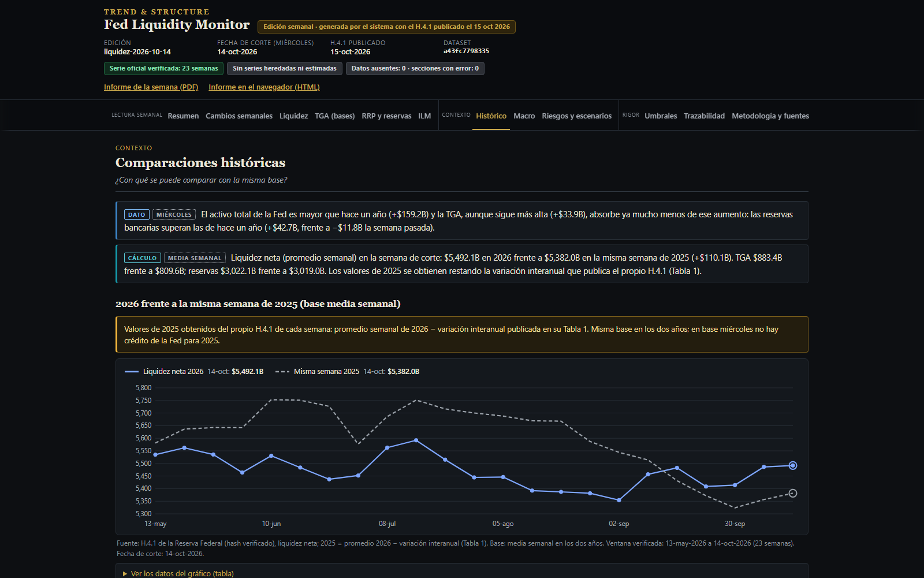Click the dashed grey line legend swatch
This screenshot has width=924, height=578.
click(282, 372)
